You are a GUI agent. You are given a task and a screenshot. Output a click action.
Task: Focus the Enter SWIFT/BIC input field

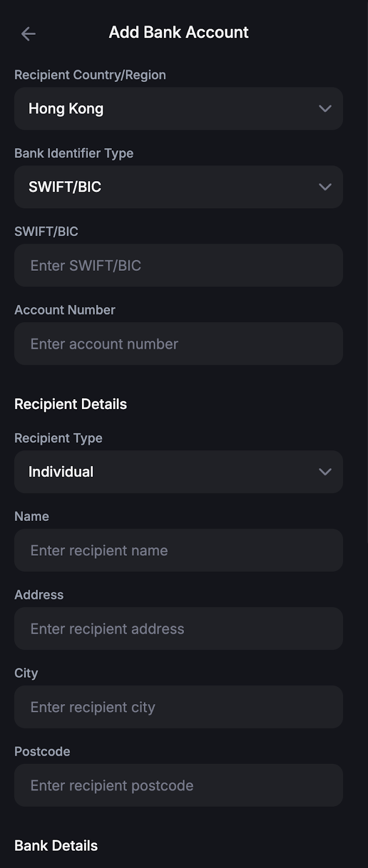(x=178, y=265)
